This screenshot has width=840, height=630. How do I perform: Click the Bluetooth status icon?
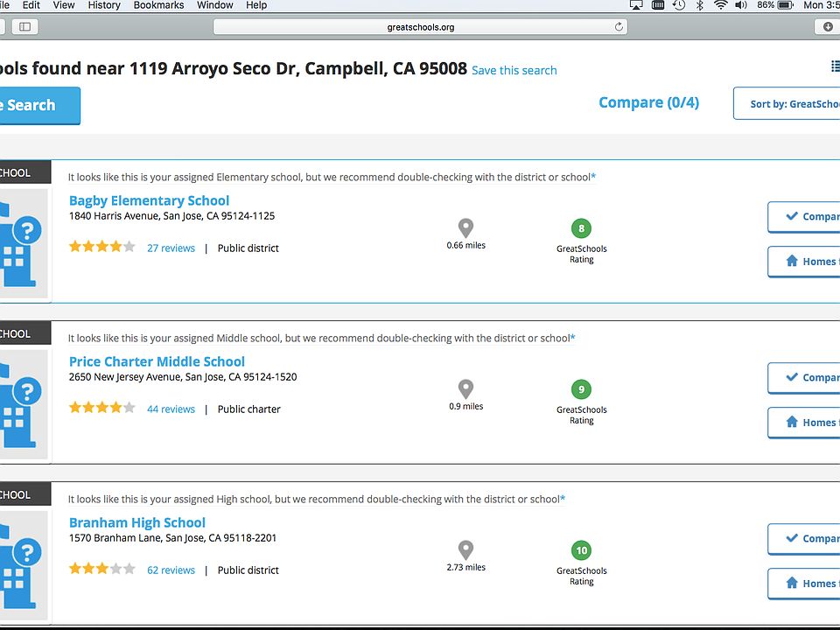pyautogui.click(x=700, y=5)
